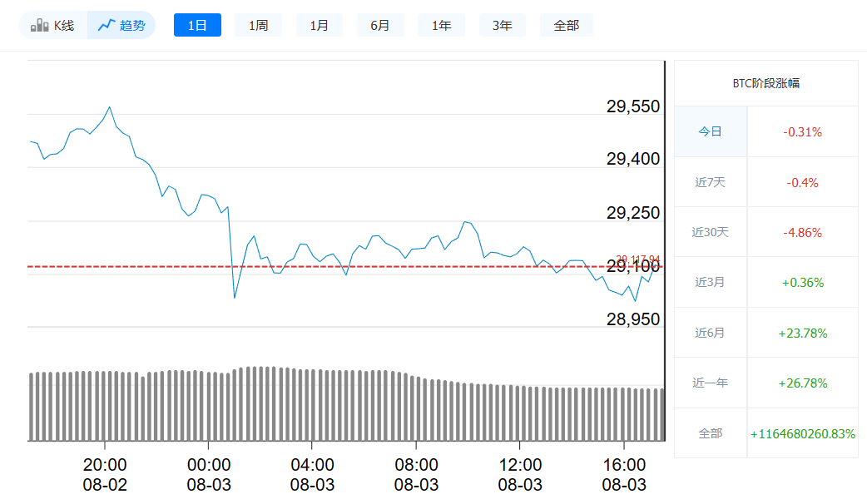Image resolution: width=867 pixels, height=504 pixels.
Task: Switch to 1周 weekly time range
Action: coord(258,25)
